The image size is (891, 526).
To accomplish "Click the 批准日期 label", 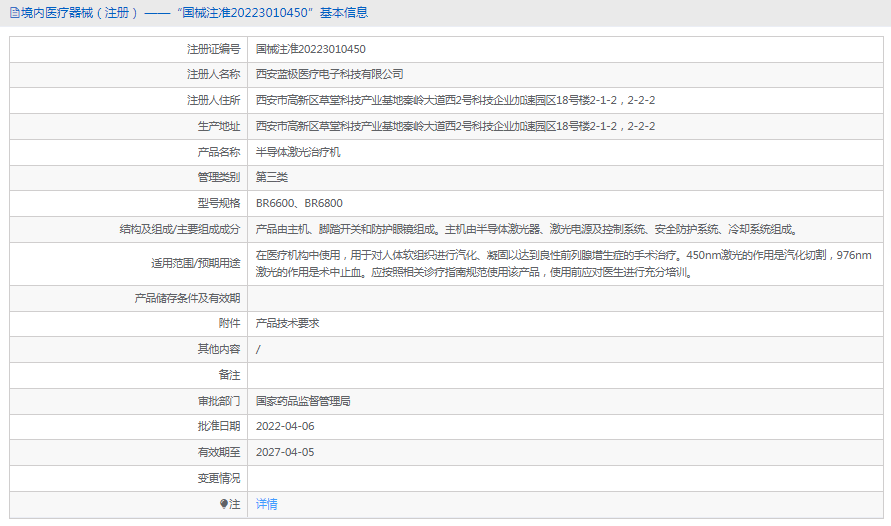I will coord(219,426).
